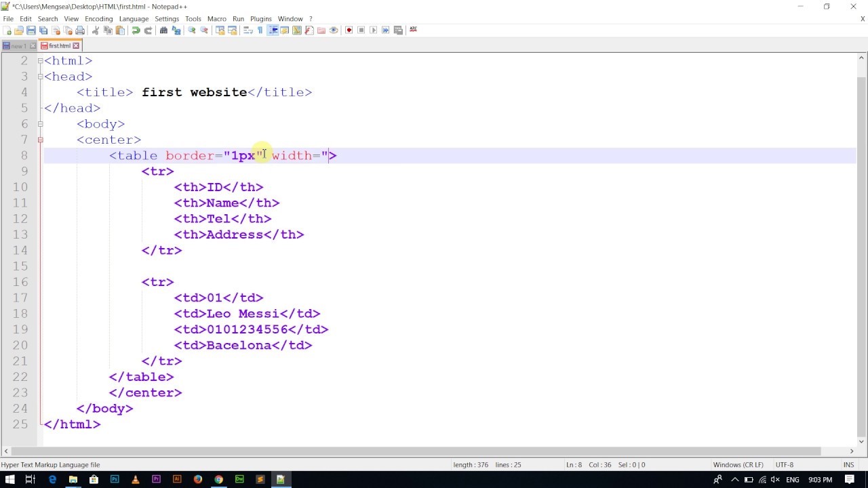Screen dimensions: 868x488
Task: Click the Print toolbar icon
Action: pos(80,30)
